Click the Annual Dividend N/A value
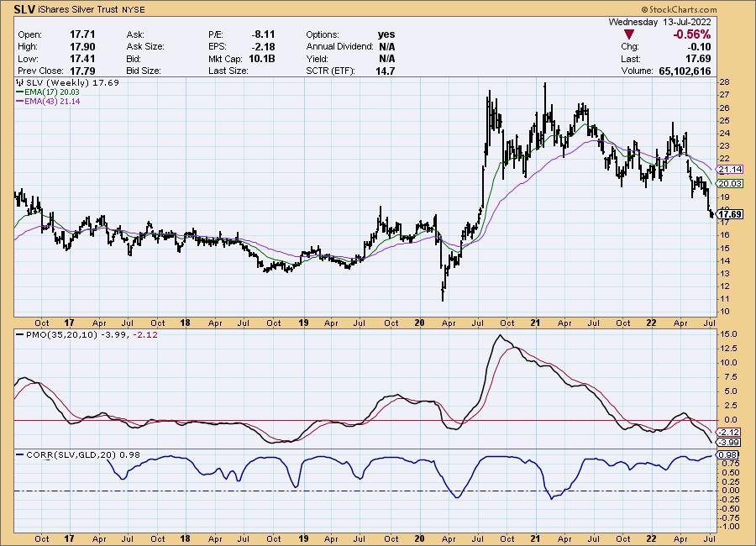The image size is (756, 546). point(386,46)
